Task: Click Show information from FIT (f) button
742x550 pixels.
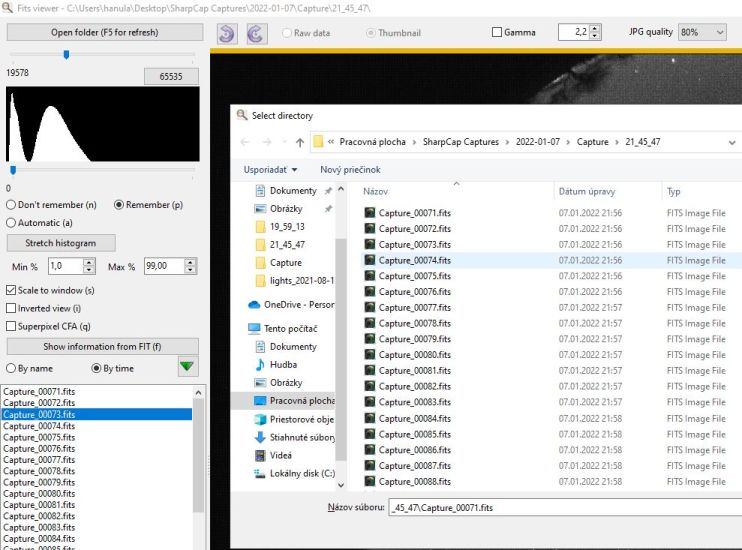Action: [102, 346]
